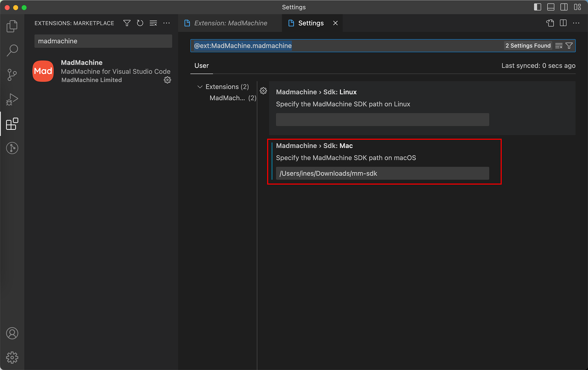The width and height of the screenshot is (588, 370).
Task: Toggle primary side bar visibility
Action: 537,7
